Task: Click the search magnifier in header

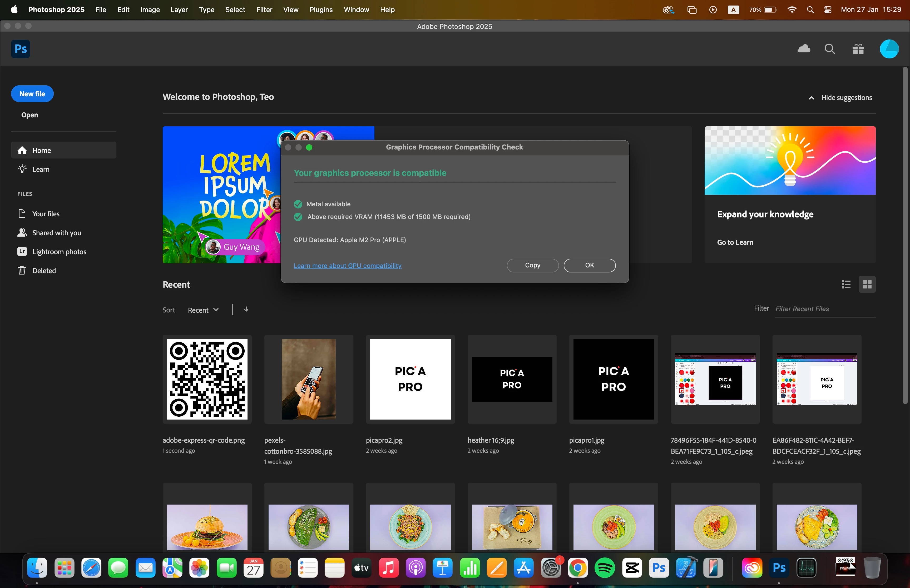Action: click(829, 49)
